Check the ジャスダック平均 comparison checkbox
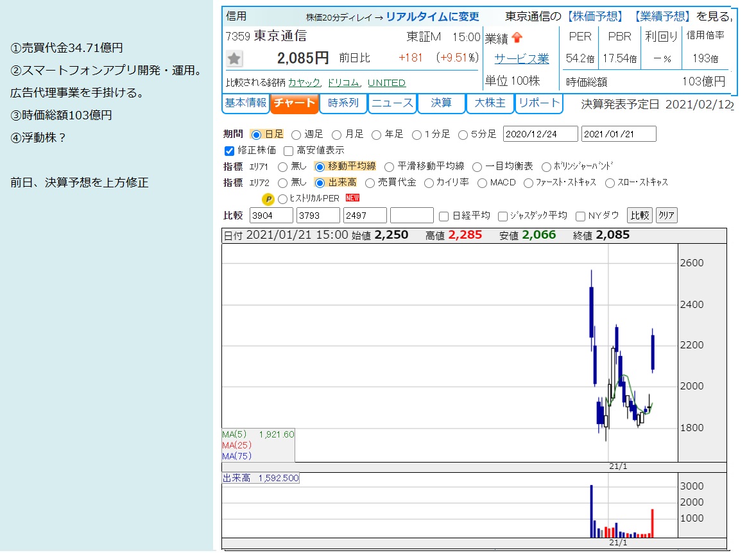The height and width of the screenshot is (553, 756). (x=503, y=216)
